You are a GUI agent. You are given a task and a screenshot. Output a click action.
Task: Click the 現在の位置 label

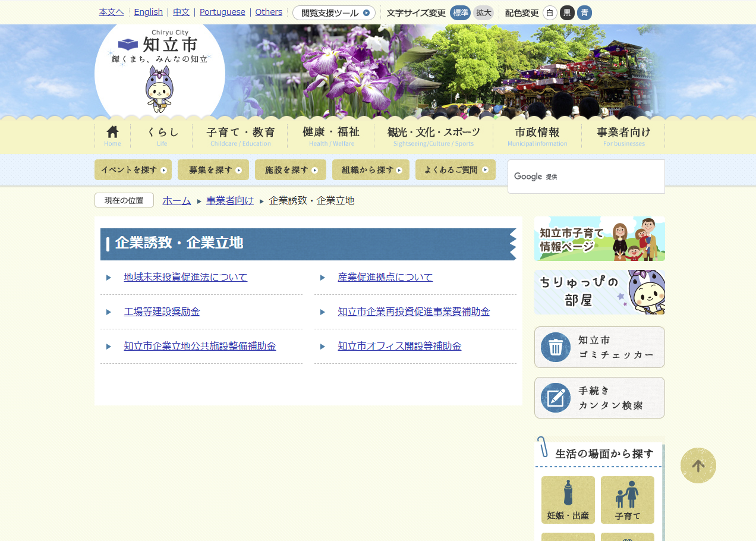tap(124, 200)
